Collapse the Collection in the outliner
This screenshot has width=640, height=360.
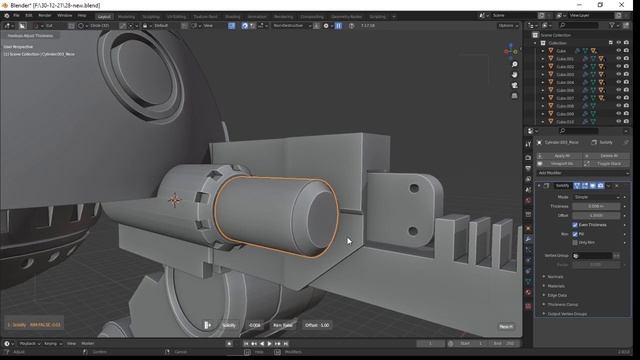[536, 43]
